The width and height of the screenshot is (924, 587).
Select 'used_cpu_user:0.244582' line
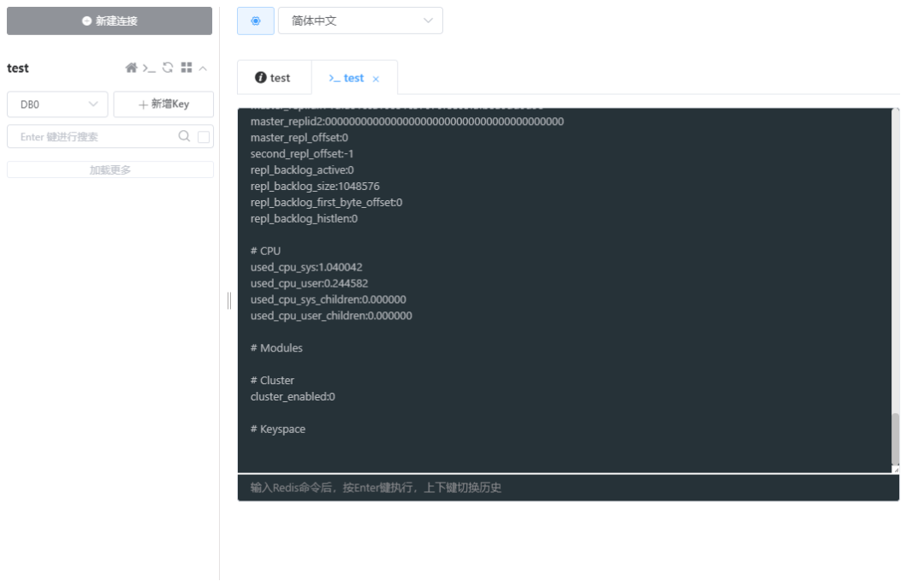310,283
